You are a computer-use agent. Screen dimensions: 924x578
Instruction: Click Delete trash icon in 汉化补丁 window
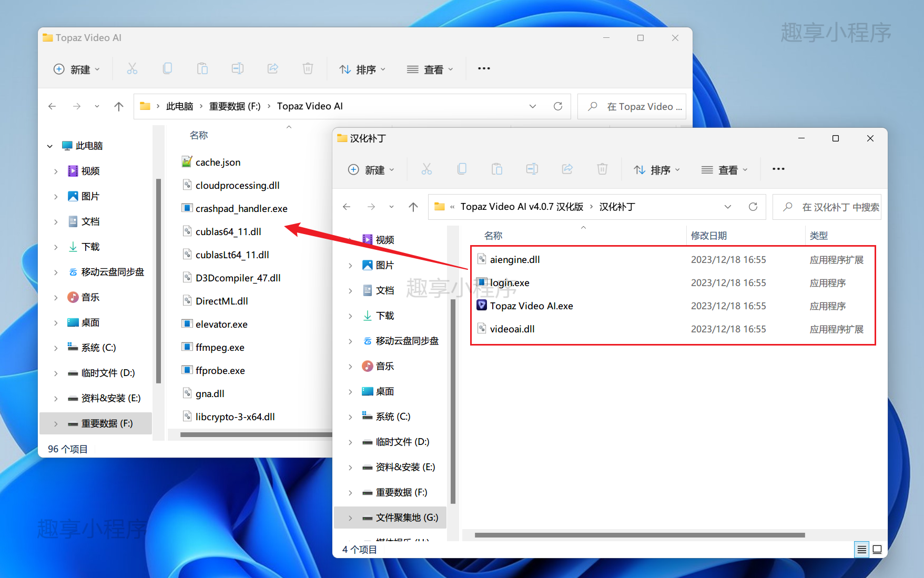click(603, 169)
